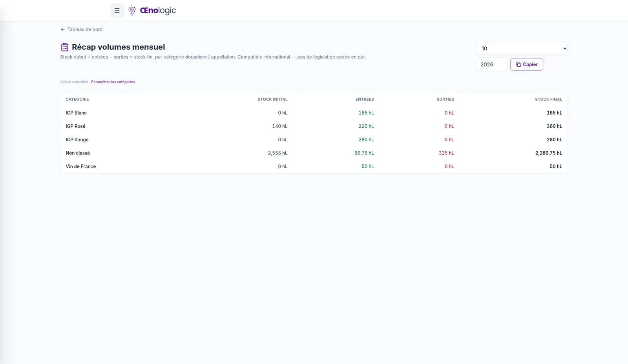Click the 140 hL stock initial value
628x364 pixels.
click(x=280, y=126)
